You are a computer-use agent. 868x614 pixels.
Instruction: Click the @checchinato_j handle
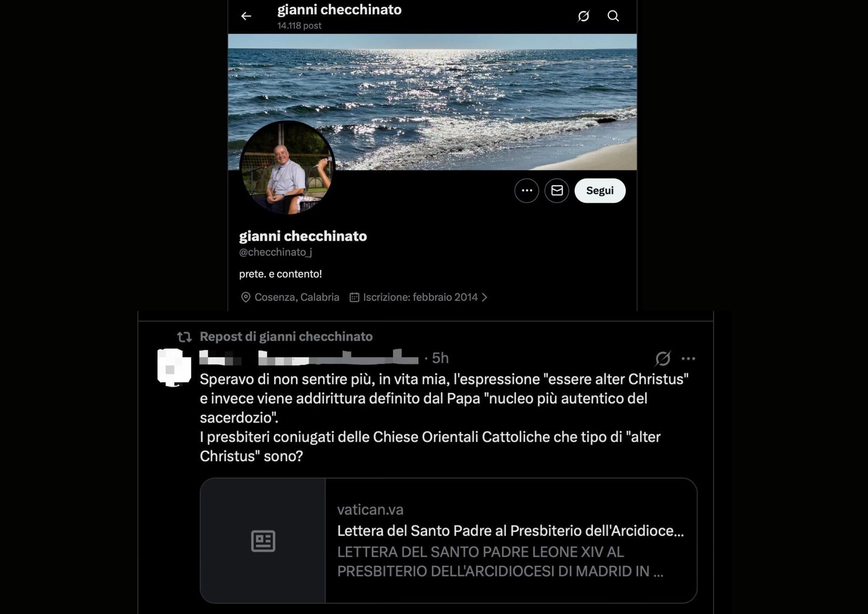[276, 252]
